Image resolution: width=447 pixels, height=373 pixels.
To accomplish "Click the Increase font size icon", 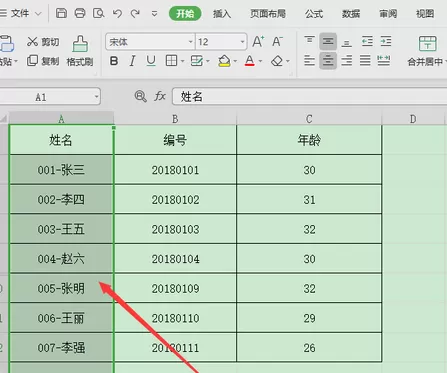I will (x=258, y=42).
